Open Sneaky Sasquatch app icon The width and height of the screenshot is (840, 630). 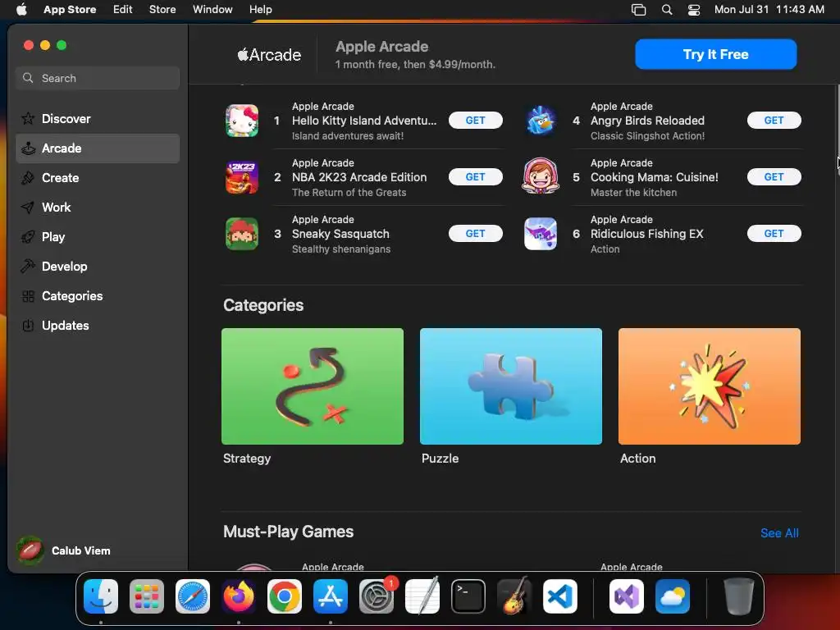pos(242,234)
